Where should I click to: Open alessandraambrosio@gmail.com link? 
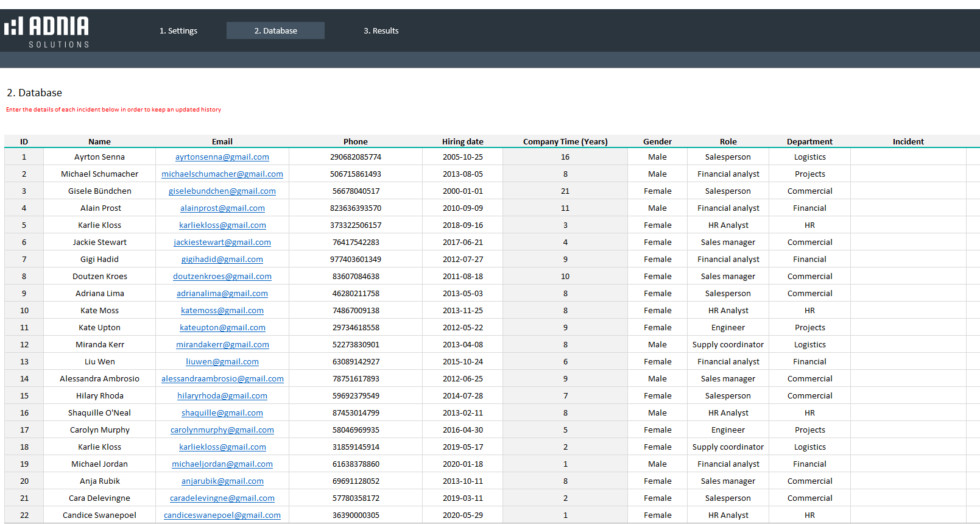222,379
